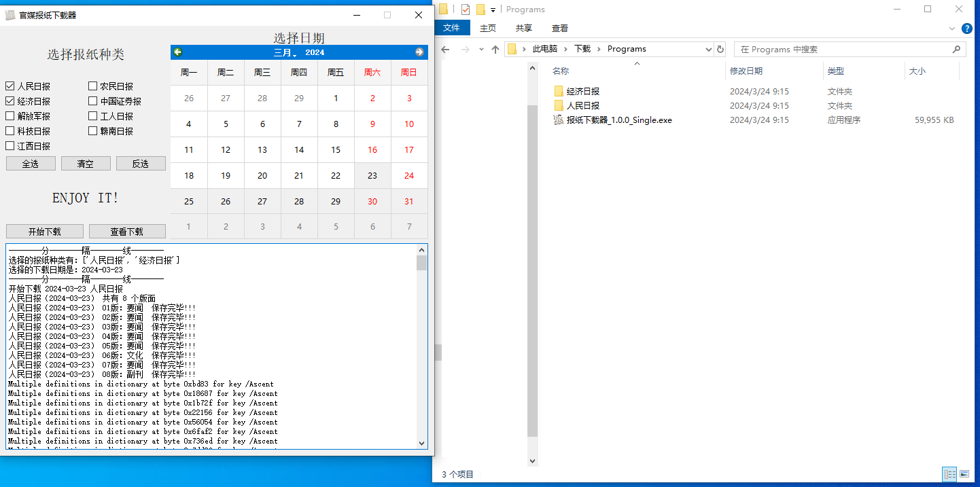Check the 农民日报 checkbox
Image resolution: width=980 pixels, height=487 pixels.
pyautogui.click(x=92, y=86)
